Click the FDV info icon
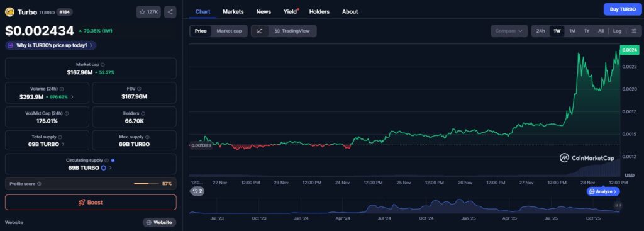 (x=139, y=89)
